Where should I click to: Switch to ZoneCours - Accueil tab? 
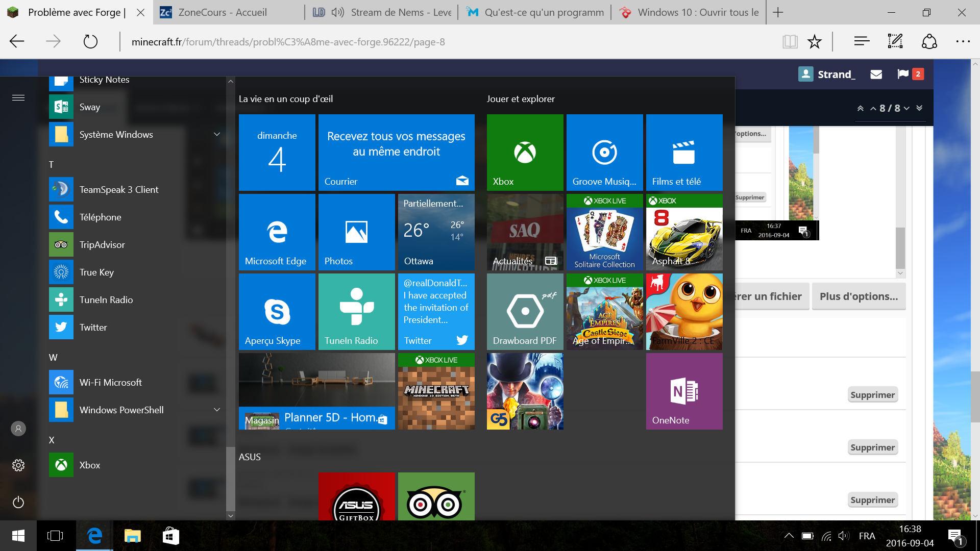click(x=229, y=12)
